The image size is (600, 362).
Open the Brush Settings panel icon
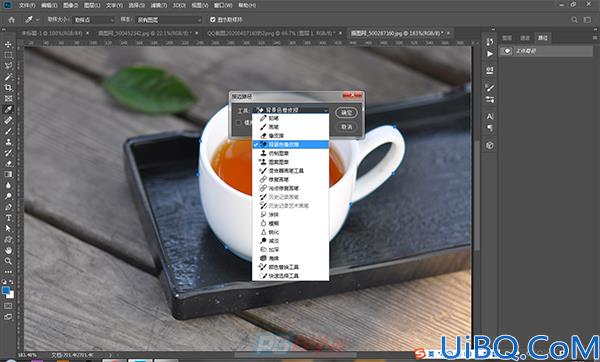tap(490, 88)
